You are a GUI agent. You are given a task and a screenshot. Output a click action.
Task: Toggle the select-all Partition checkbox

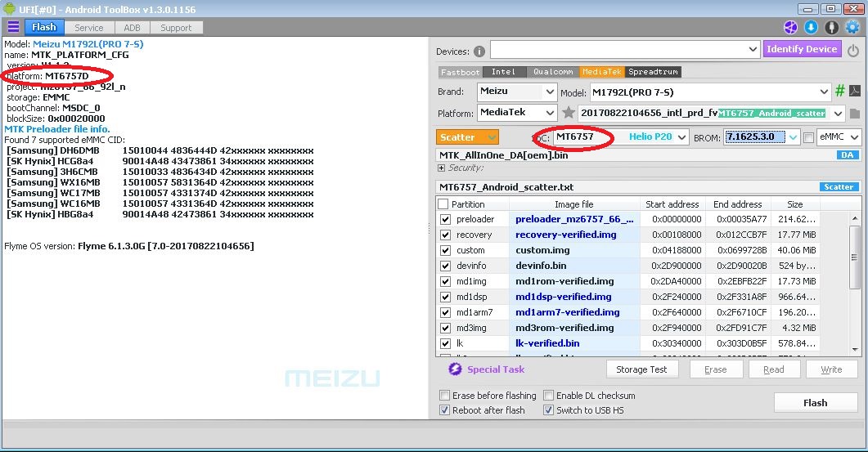tap(443, 204)
